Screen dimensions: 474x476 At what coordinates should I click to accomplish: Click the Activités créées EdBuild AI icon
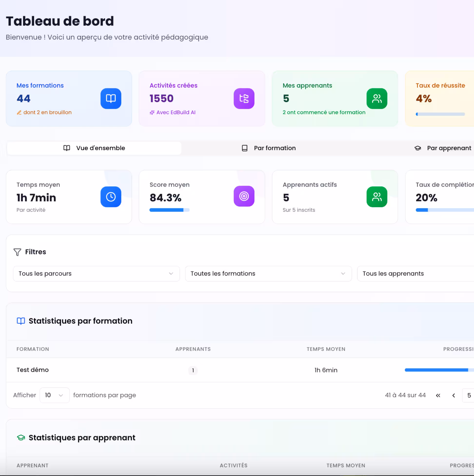[x=244, y=99]
